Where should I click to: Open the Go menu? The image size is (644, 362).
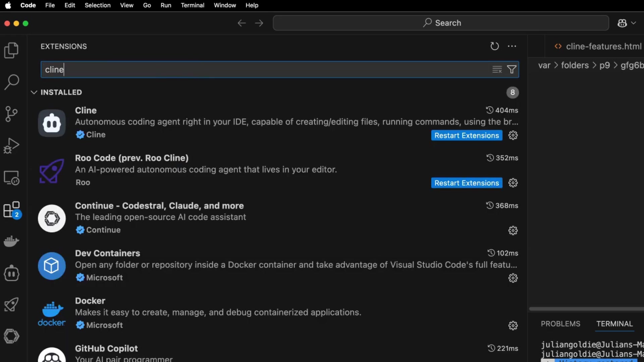147,5
